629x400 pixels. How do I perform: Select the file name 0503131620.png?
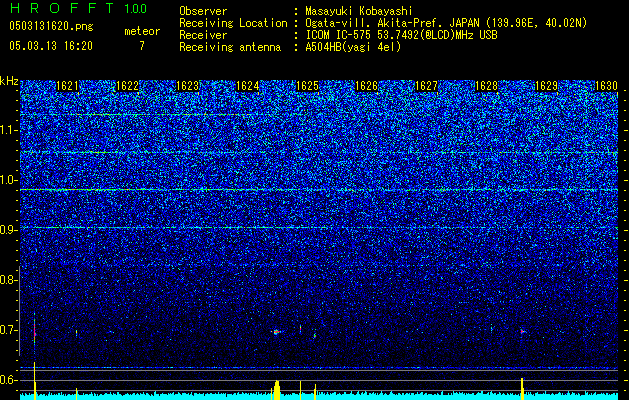pyautogui.click(x=51, y=26)
